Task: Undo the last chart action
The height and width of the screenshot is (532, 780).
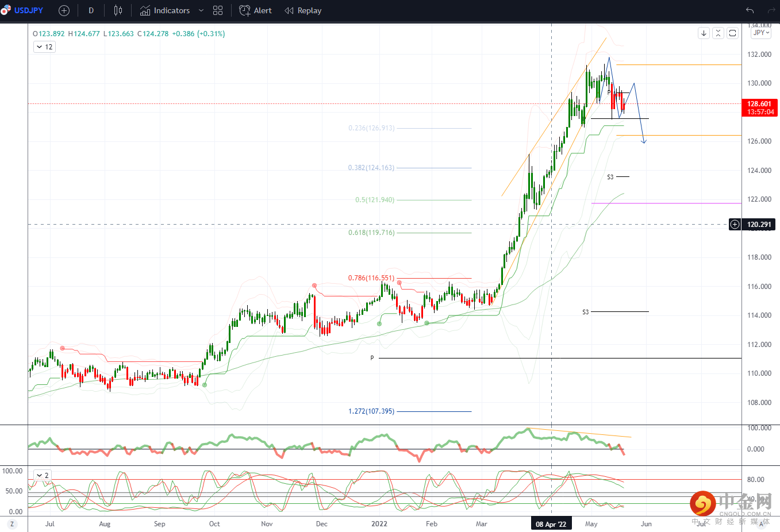Action: pos(750,10)
